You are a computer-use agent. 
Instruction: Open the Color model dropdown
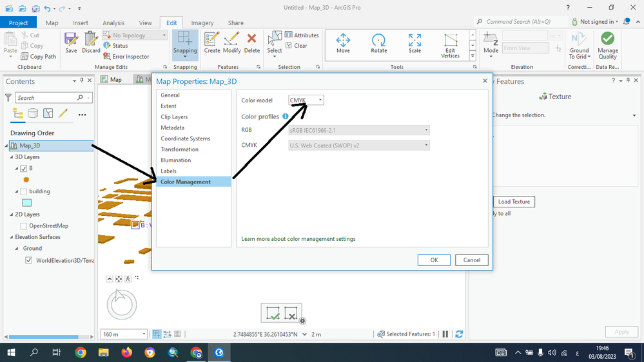pyautogui.click(x=306, y=100)
